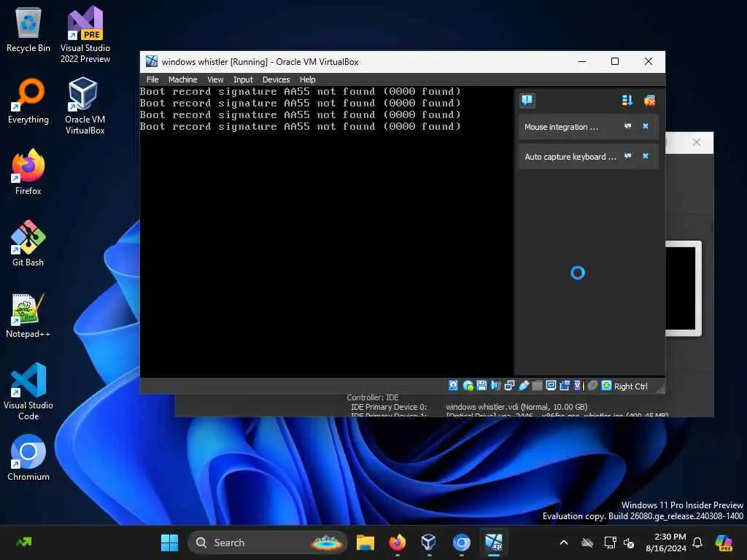Click the VM preview thumbnail in VirtualBox Manager
Screen dimensions: 747x560
[x=683, y=288]
